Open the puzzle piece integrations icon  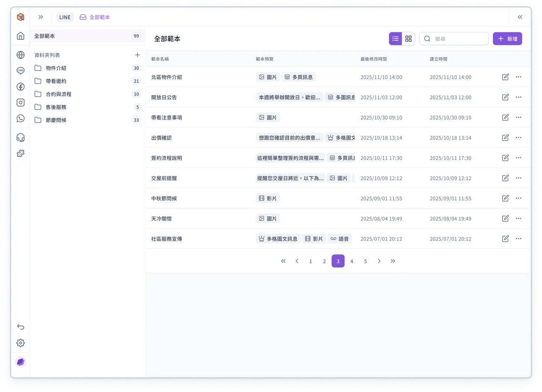tap(20, 153)
